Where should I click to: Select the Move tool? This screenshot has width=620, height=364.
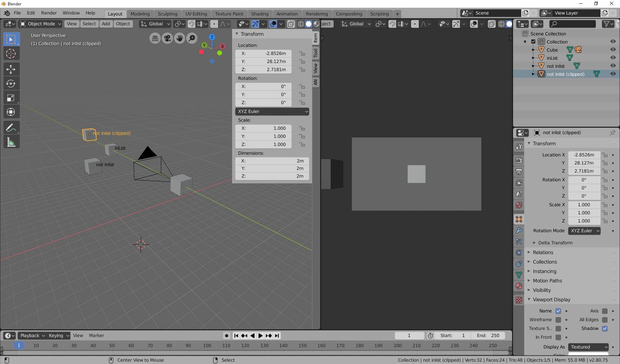click(11, 69)
